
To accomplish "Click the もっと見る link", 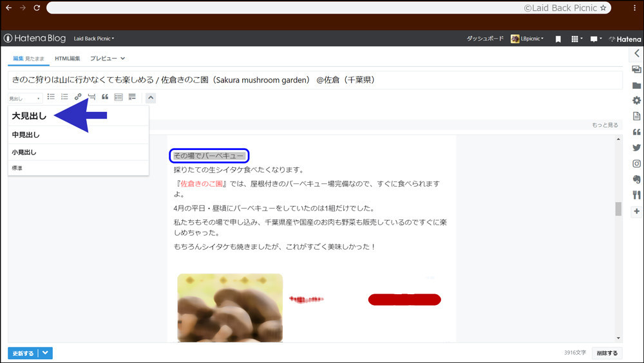I will point(605,125).
